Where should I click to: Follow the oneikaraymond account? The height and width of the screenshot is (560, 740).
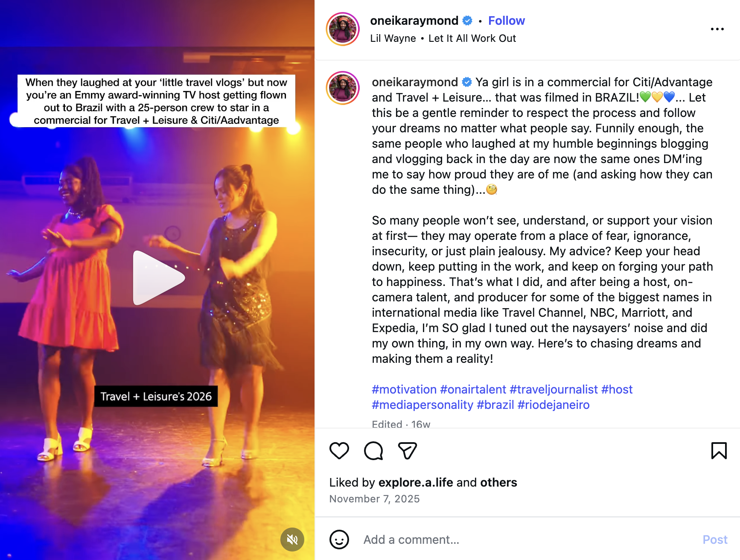[506, 20]
